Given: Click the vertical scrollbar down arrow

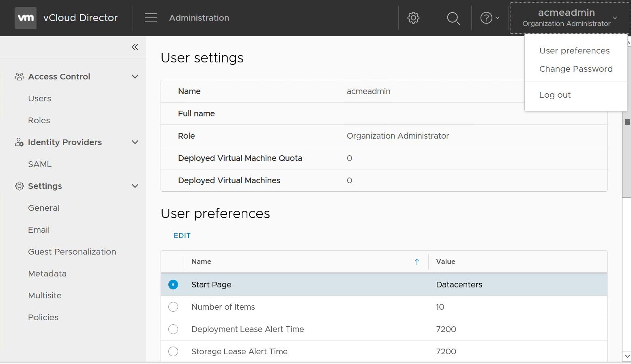Looking at the screenshot, I should (x=627, y=356).
